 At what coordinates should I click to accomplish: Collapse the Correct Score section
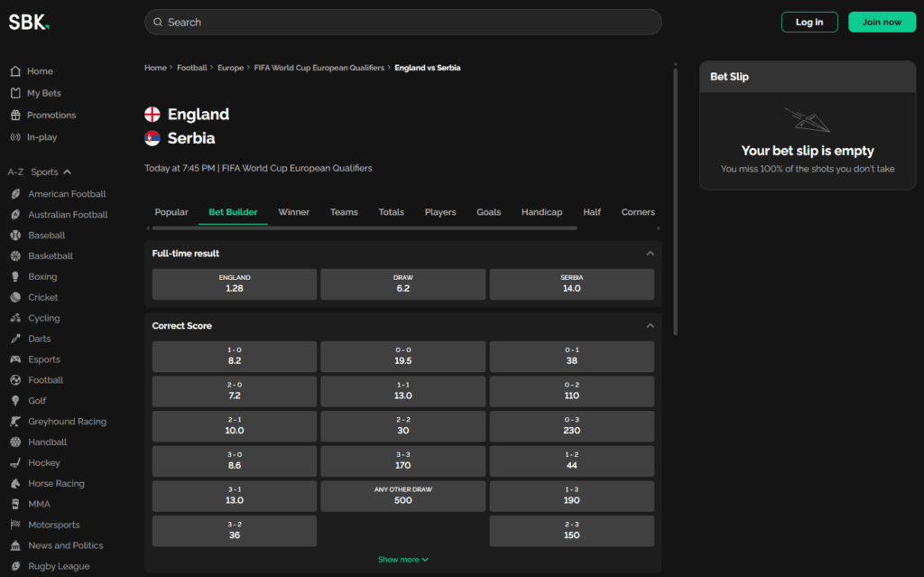point(650,325)
